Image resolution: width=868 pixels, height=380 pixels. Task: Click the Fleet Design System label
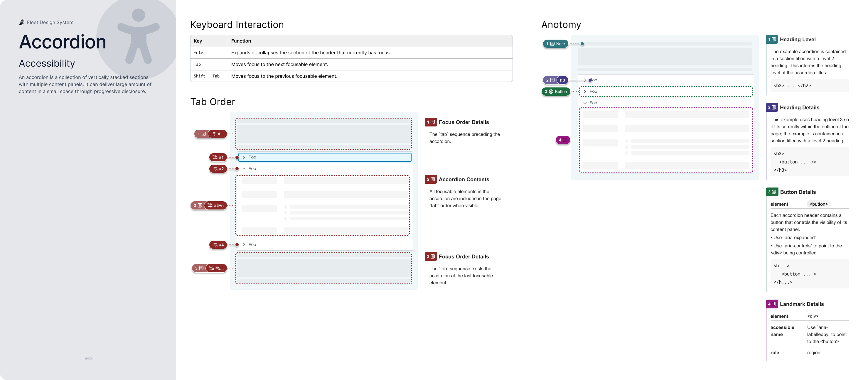point(50,23)
